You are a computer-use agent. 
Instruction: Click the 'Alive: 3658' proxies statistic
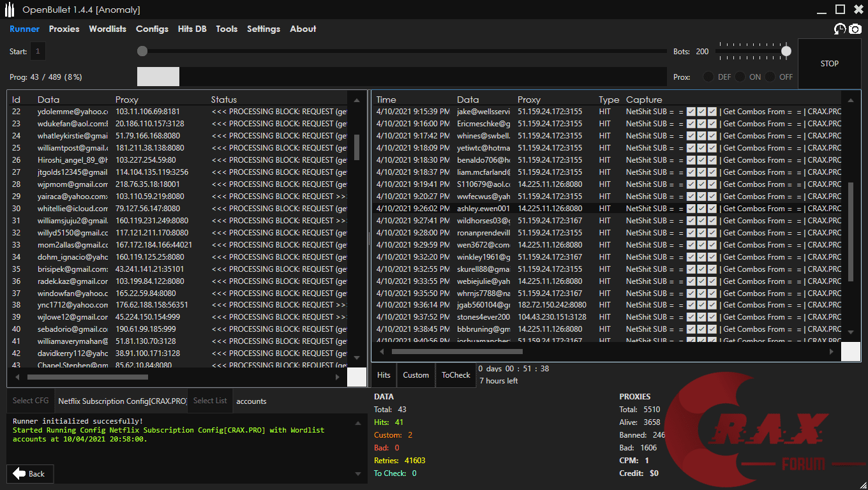point(640,422)
